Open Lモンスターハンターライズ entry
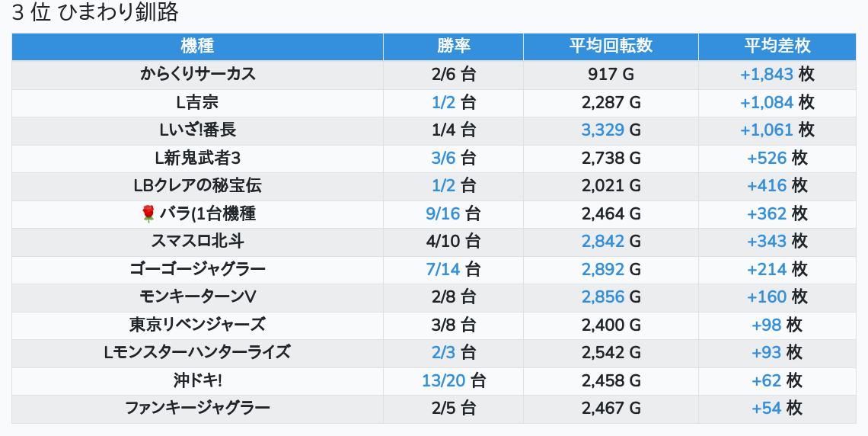Screen dimensions: 868x436 pyautogui.click(x=197, y=352)
